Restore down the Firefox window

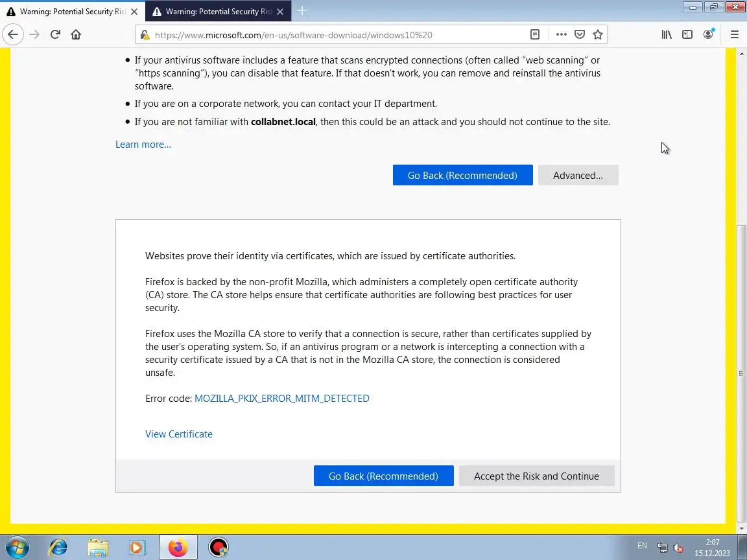click(714, 6)
